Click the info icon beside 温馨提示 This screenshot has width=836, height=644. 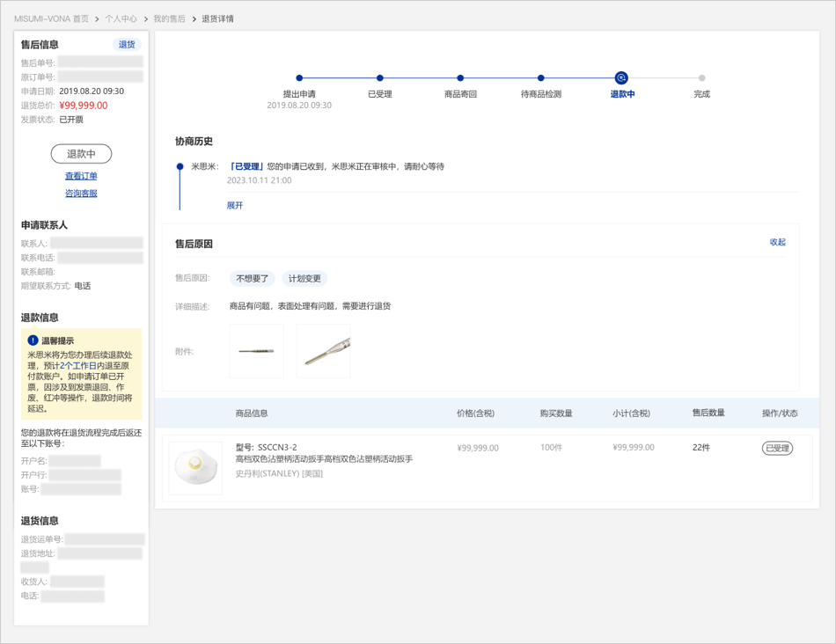click(x=33, y=340)
